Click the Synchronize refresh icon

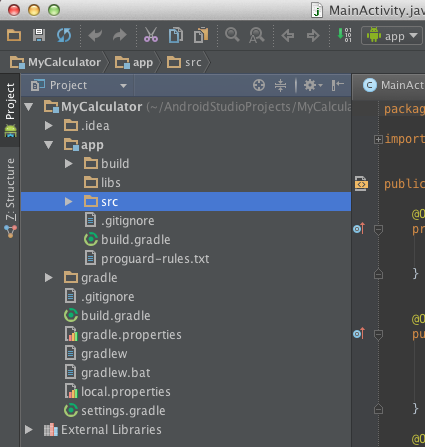pos(64,35)
